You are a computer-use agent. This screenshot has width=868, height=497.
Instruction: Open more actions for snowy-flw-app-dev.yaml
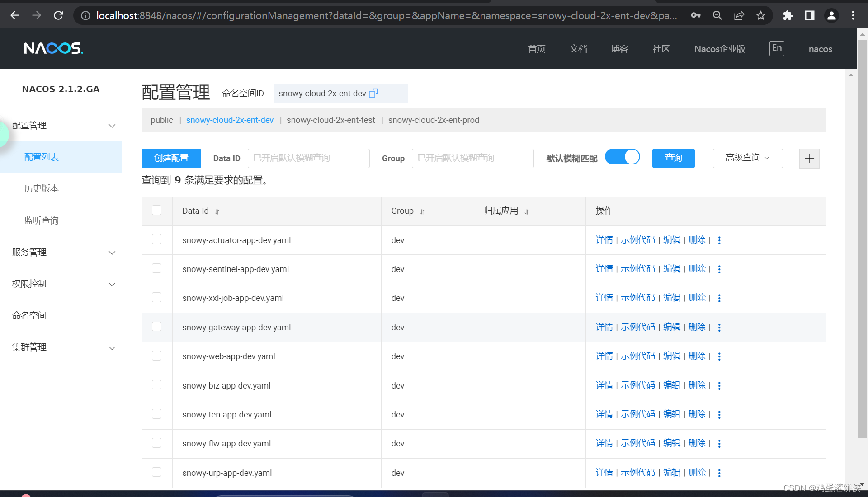(x=719, y=444)
